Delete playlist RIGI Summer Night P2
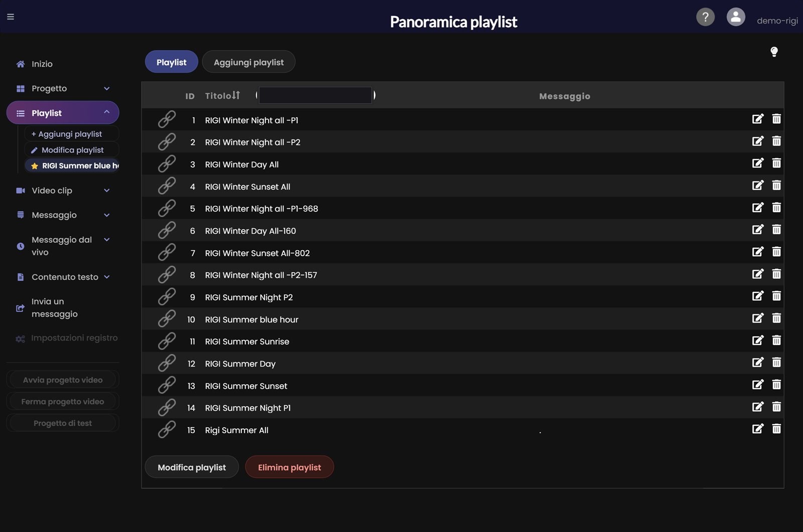 [776, 296]
